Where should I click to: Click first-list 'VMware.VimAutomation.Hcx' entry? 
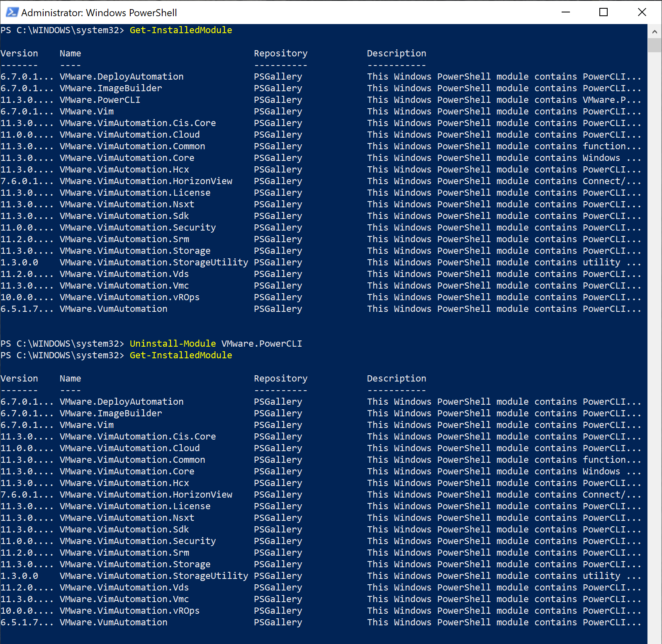124,170
